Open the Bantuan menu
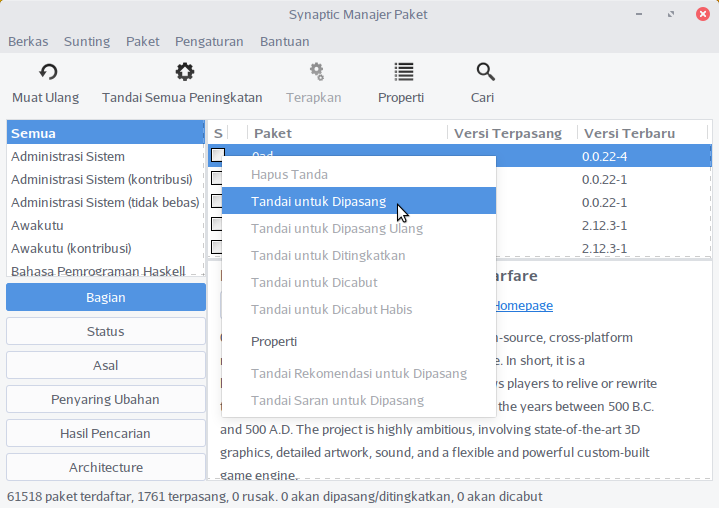This screenshot has height=508, width=719. pyautogui.click(x=284, y=41)
